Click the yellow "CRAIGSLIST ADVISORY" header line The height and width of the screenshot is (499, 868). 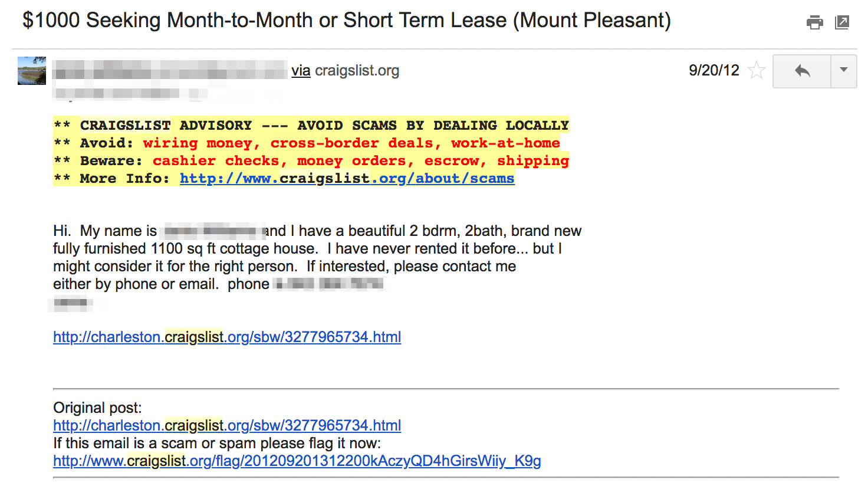[311, 125]
